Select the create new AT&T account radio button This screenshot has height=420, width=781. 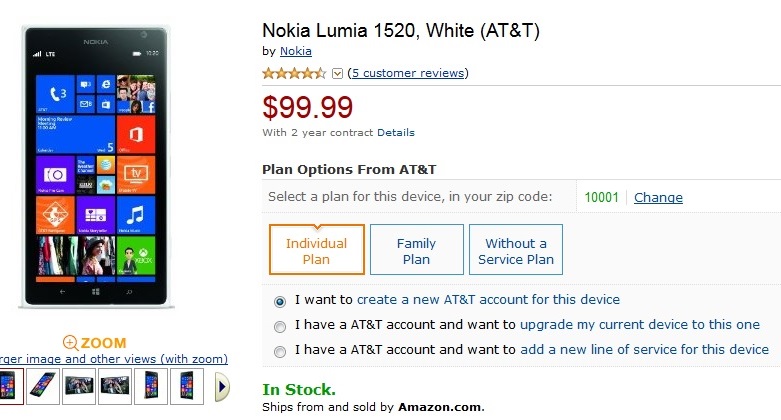click(x=280, y=300)
